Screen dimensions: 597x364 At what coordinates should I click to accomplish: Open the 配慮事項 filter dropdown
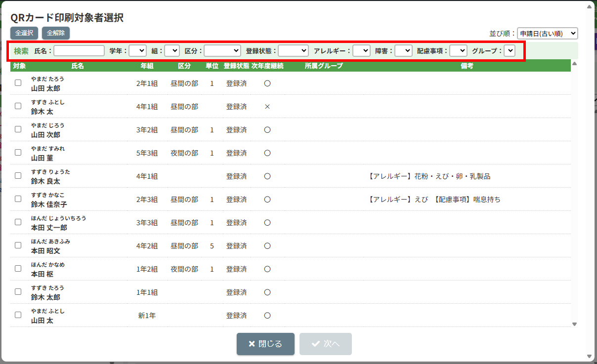[x=458, y=50]
